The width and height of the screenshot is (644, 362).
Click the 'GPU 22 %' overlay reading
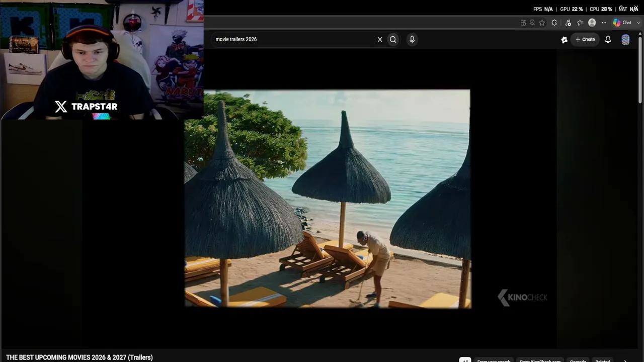(x=572, y=9)
